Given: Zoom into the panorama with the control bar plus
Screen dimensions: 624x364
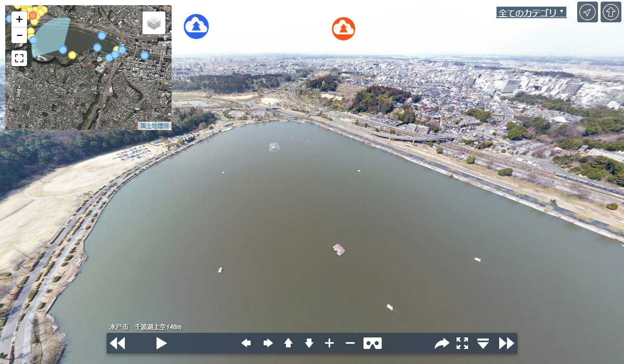Looking at the screenshot, I should (x=329, y=343).
